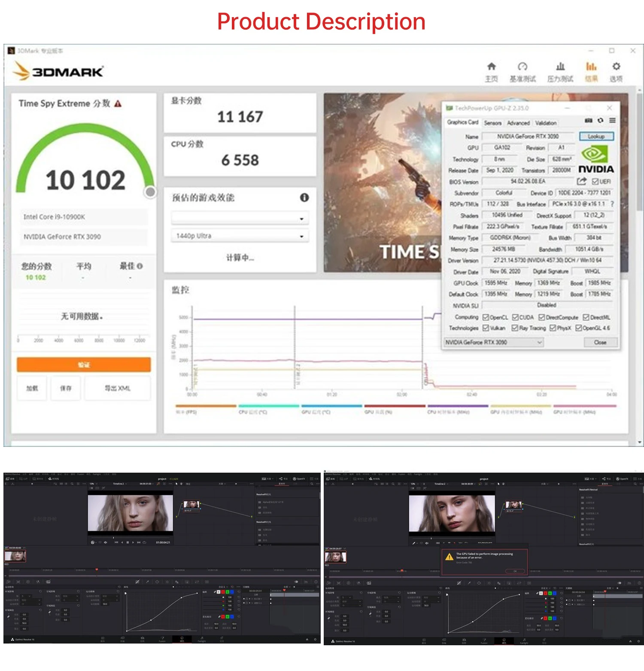
Task: Open Fairlight page tab in error-free Resolve window
Action: (202, 639)
